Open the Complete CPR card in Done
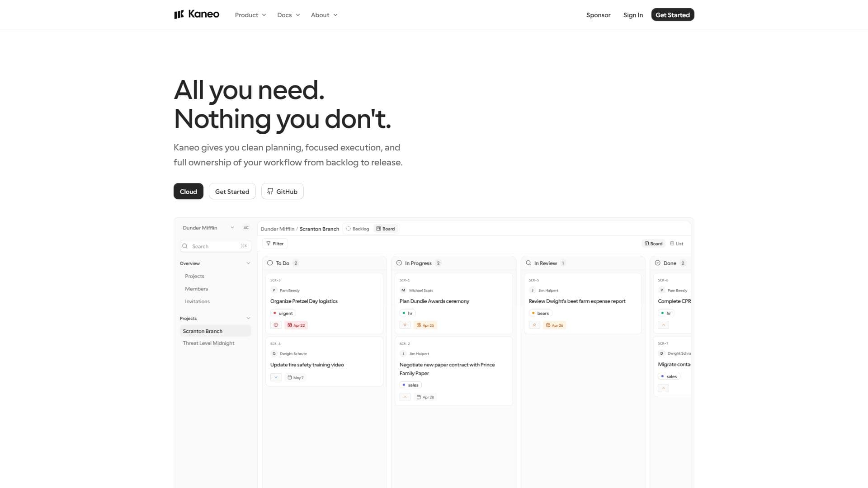This screenshot has width=868, height=488. pos(672,303)
